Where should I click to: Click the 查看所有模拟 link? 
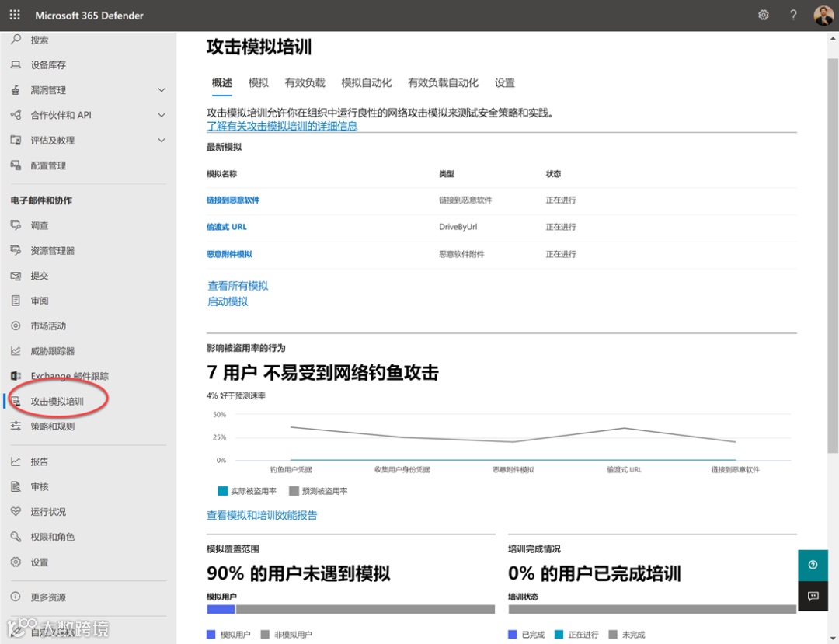click(x=238, y=286)
